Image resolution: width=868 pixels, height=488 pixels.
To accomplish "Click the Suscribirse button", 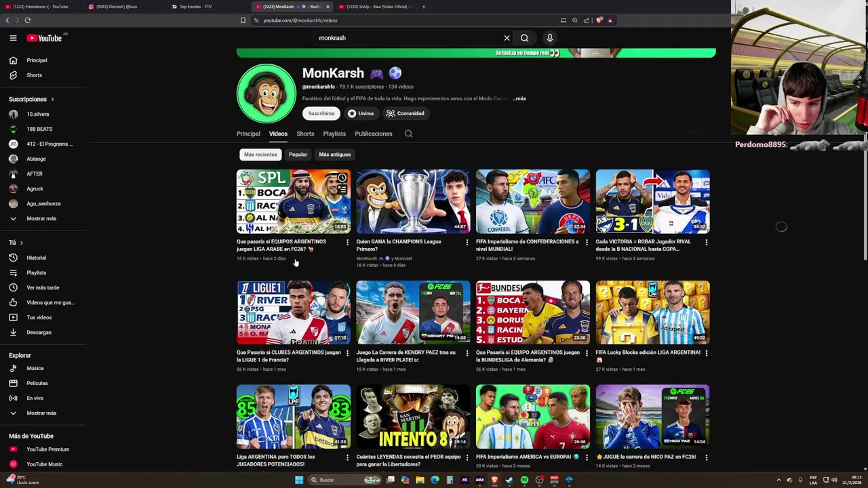I will point(321,114).
